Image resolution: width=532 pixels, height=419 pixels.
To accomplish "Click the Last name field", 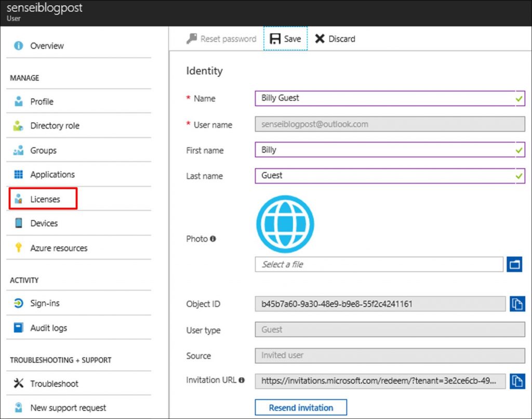I will [x=390, y=176].
